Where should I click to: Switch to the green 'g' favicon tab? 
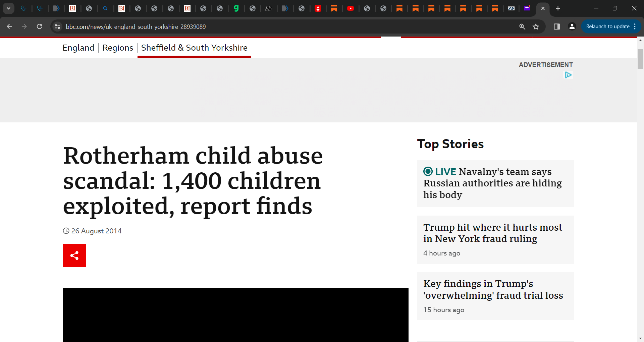[x=236, y=8]
